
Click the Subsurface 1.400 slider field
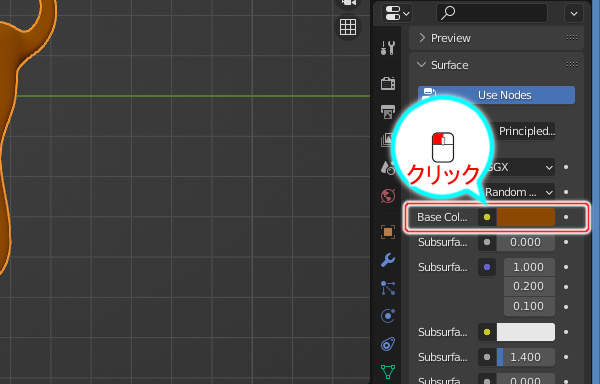(x=525, y=357)
